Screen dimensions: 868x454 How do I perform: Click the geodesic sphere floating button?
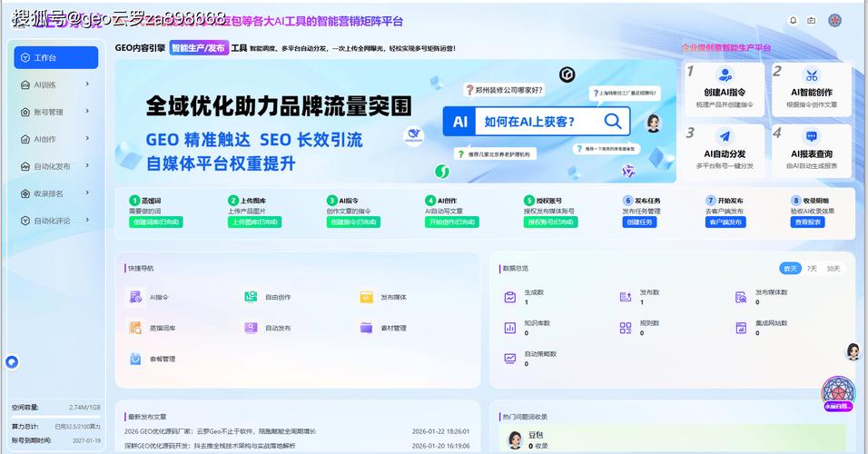[x=838, y=394]
